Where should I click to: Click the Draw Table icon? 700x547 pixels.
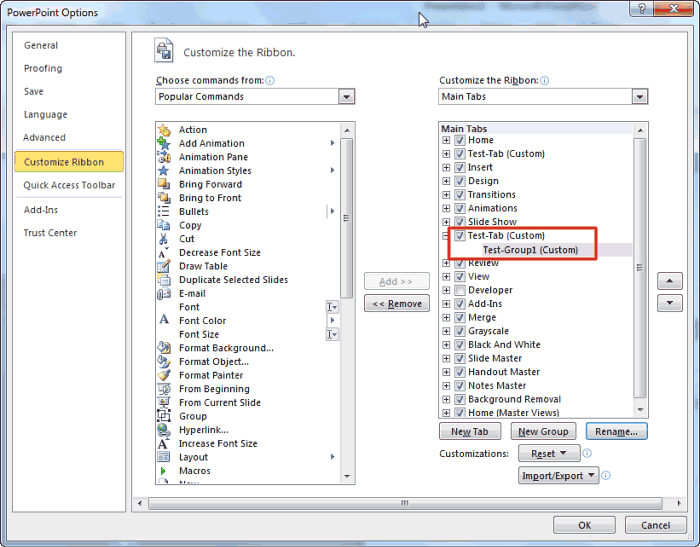[x=164, y=266]
